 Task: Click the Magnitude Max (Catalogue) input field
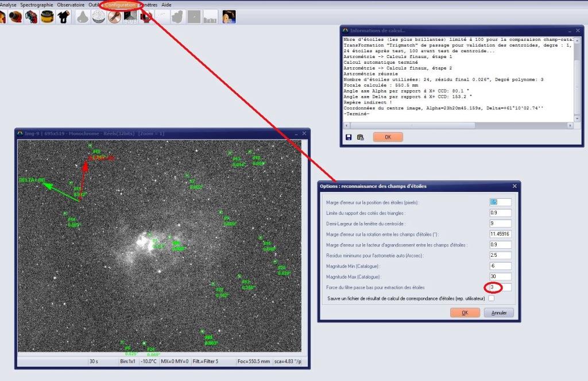click(500, 276)
